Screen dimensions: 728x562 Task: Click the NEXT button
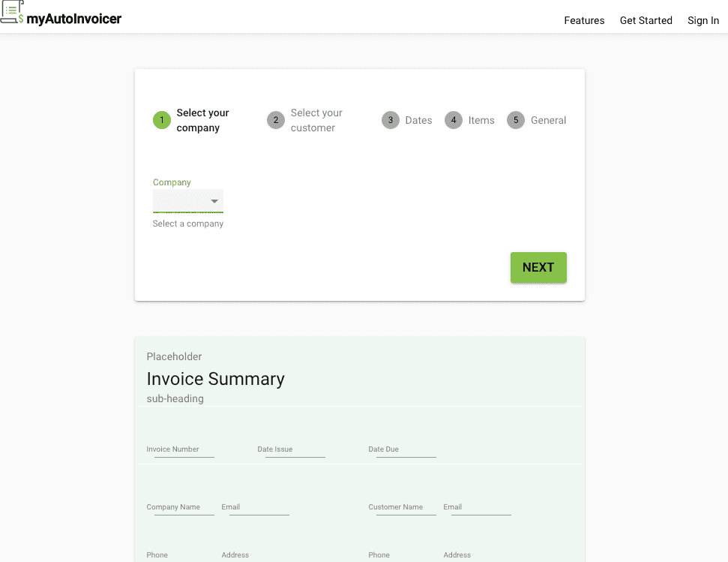point(538,268)
